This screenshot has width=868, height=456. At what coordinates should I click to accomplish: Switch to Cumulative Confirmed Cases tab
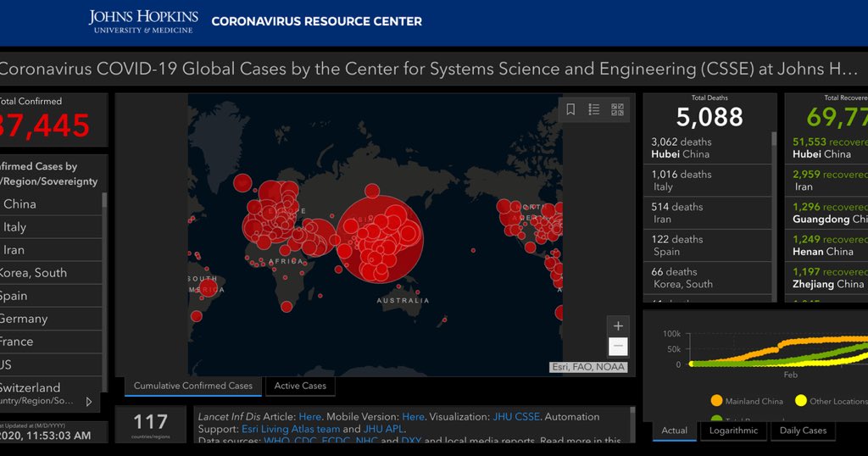(193, 386)
